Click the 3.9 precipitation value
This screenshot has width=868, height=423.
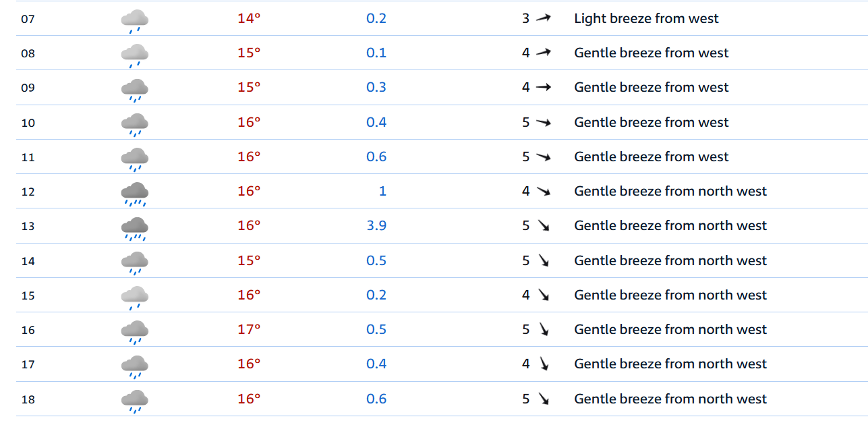[x=376, y=226]
